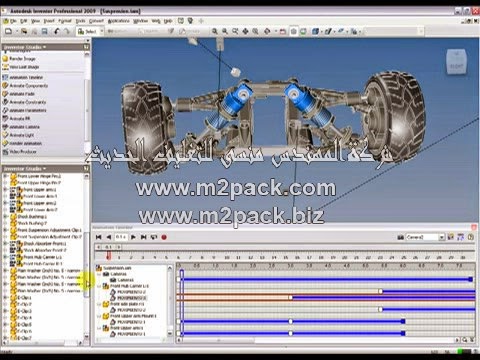Image resolution: width=480 pixels, height=360 pixels.
Task: Go to the animation start
Action: pyautogui.click(x=98, y=237)
